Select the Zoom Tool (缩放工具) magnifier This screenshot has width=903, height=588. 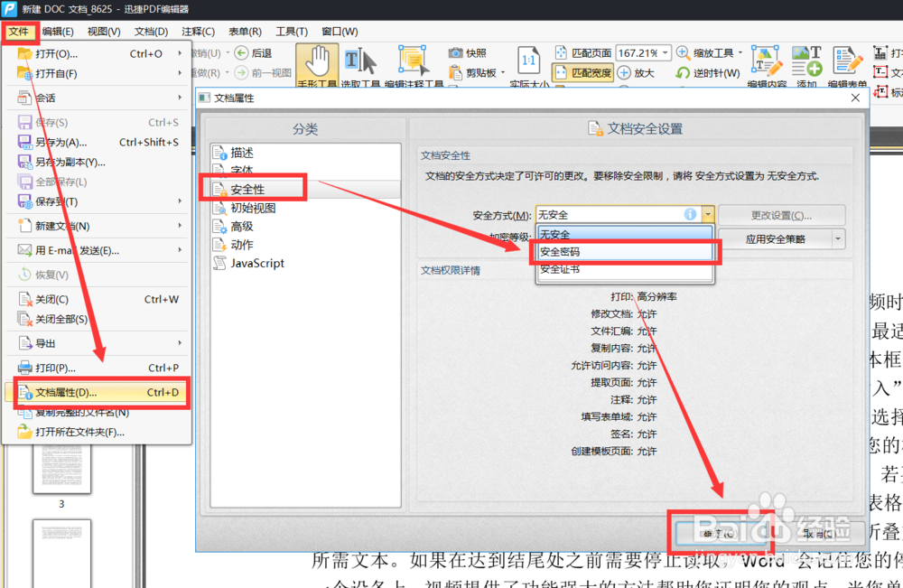(683, 53)
